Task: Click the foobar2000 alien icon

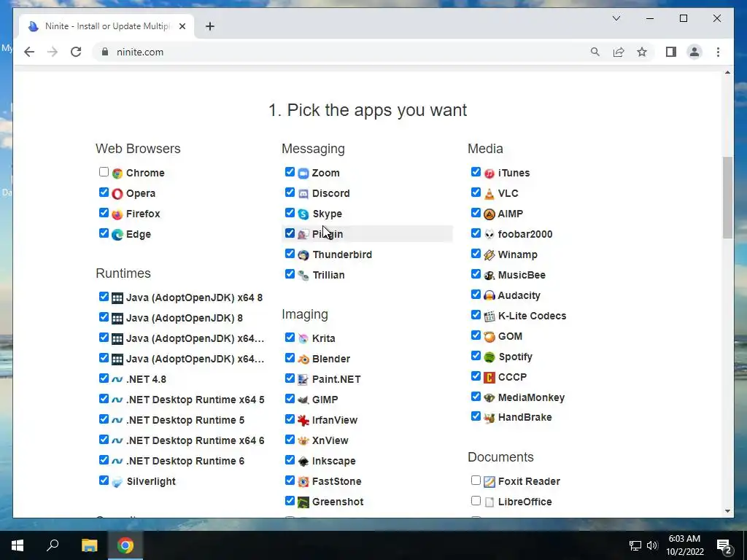Action: [489, 235]
